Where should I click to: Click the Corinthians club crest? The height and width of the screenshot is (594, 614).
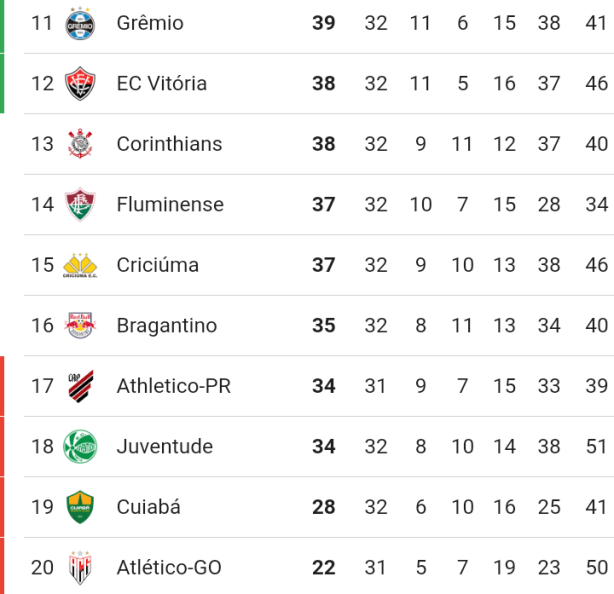click(80, 144)
